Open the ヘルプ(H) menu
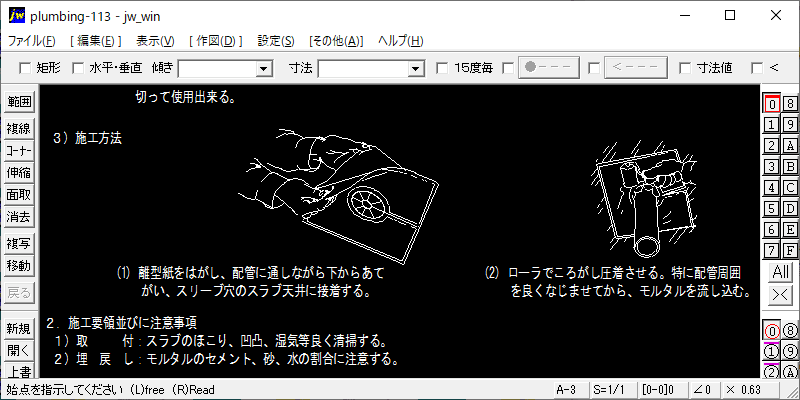This screenshot has height=400, width=800. click(401, 41)
